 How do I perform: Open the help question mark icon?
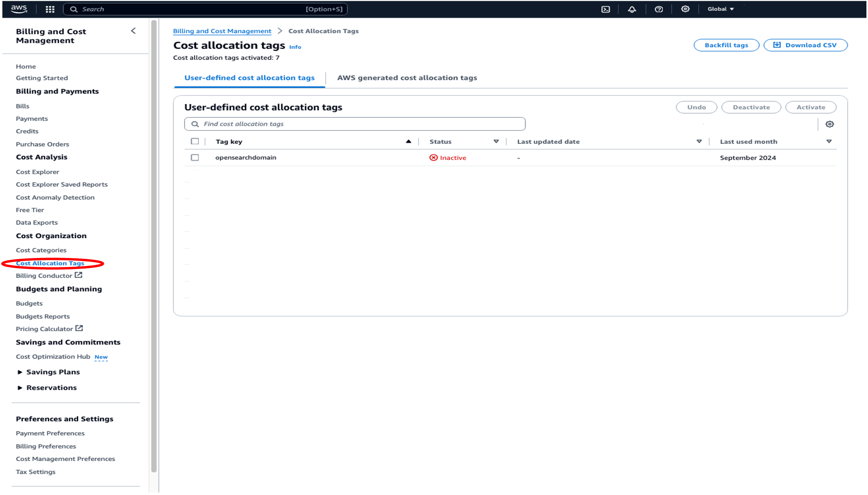pos(658,9)
